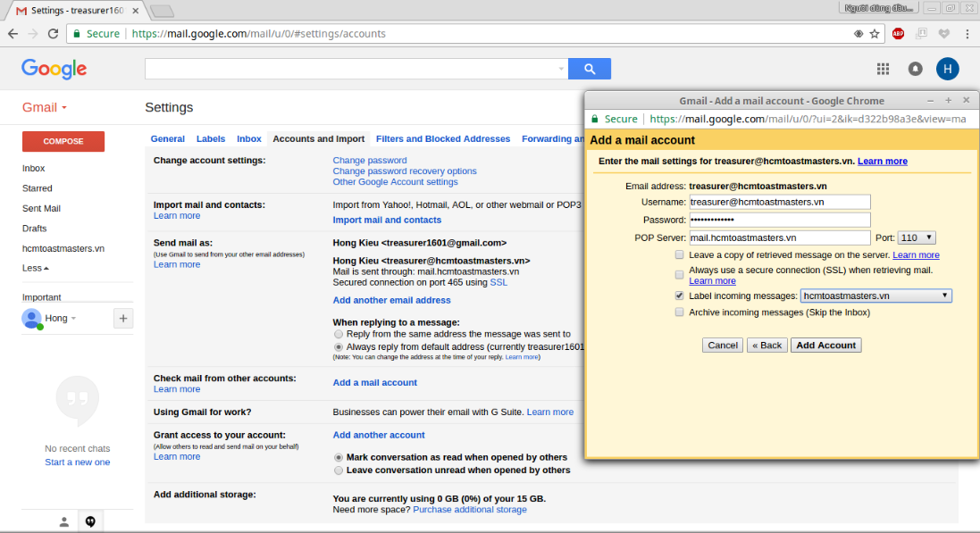Toggle Leave a copy of retrieved message checkbox
The height and width of the screenshot is (533, 980).
[679, 255]
